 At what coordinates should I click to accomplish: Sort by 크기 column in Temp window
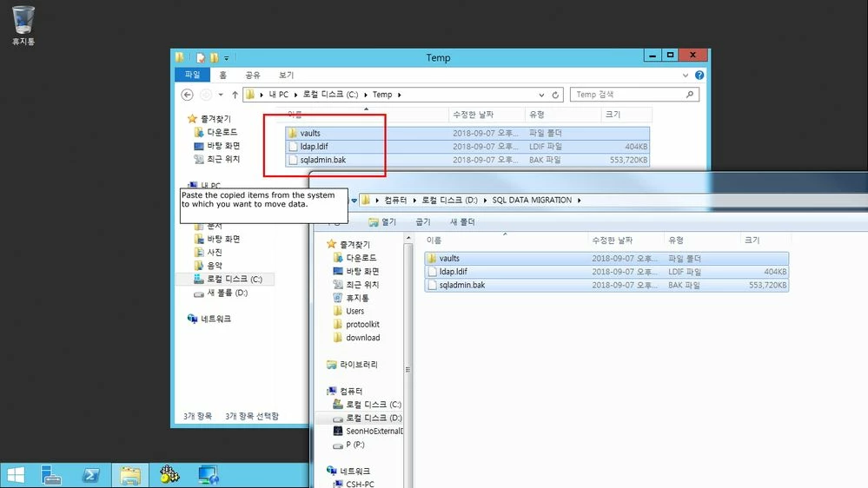coord(626,115)
